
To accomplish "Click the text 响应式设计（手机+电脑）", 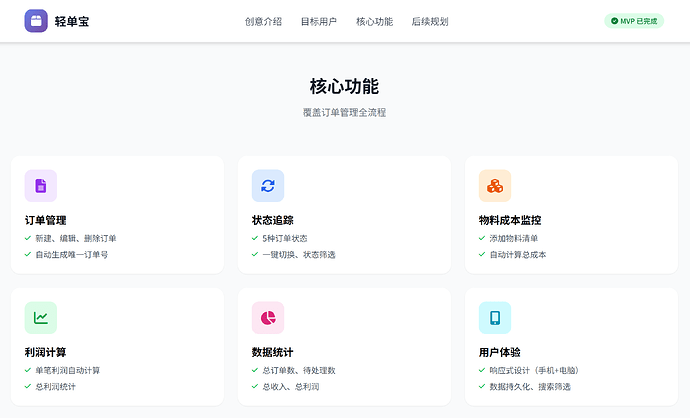I will click(535, 370).
